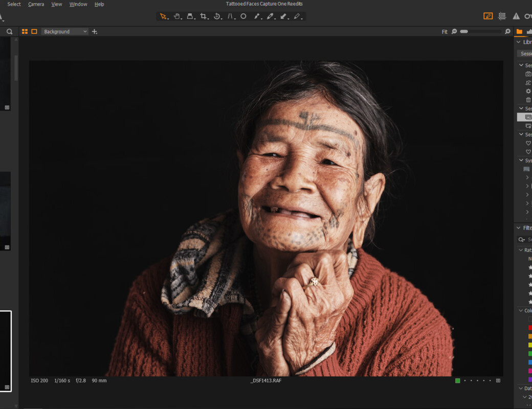Viewport: 532px width, 409px height.
Task: Select the orange cursor selection tool
Action: pos(163,16)
